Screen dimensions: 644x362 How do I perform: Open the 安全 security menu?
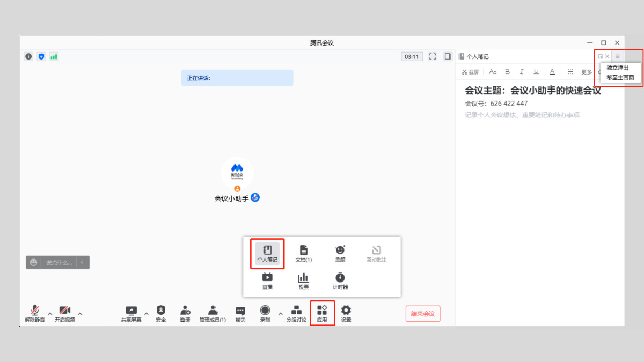coord(161,314)
